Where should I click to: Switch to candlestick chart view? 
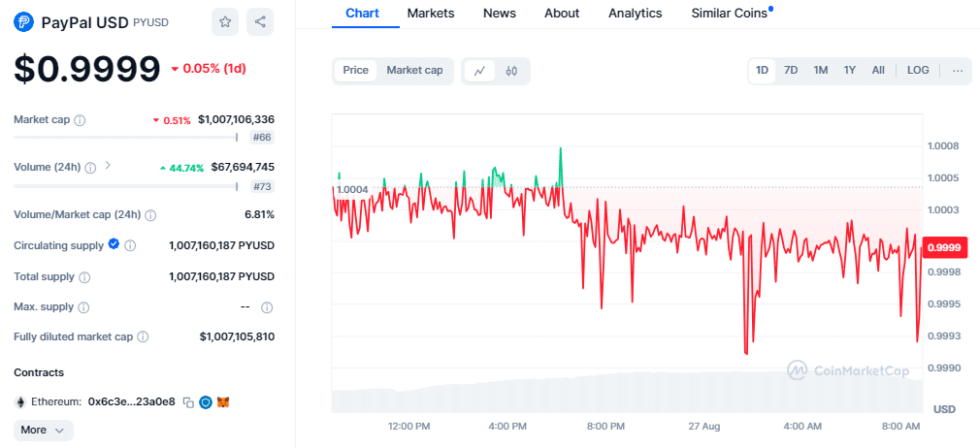point(511,71)
